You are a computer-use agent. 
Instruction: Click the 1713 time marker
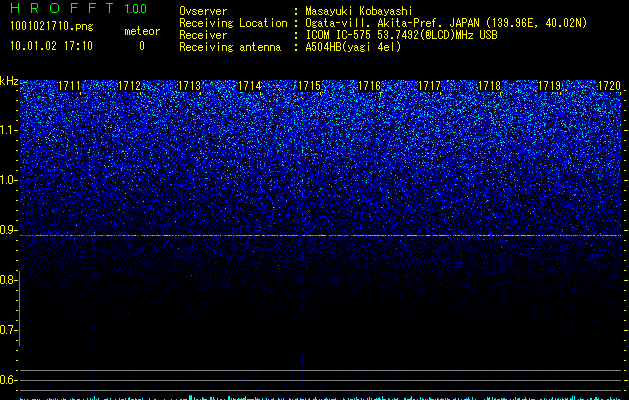pos(189,86)
